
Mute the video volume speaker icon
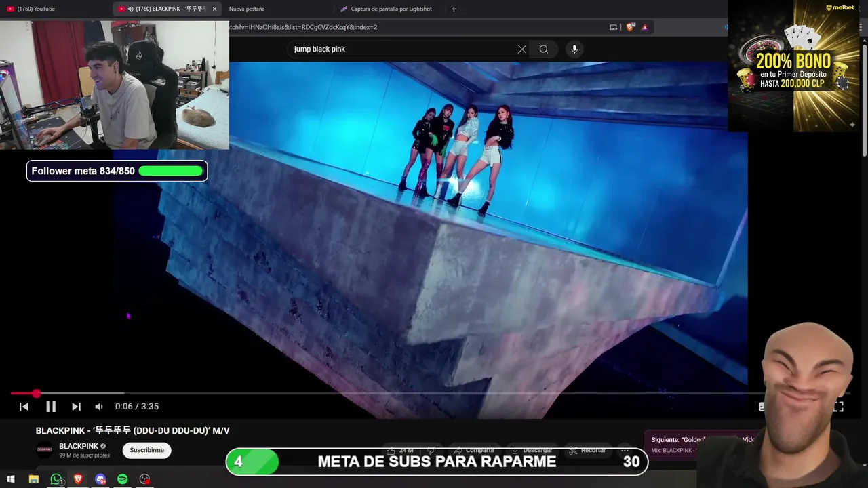click(99, 407)
